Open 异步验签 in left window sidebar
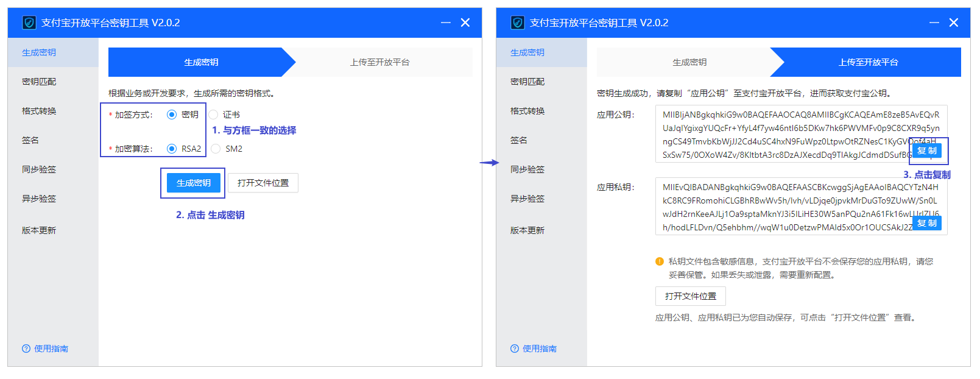Image resolution: width=980 pixels, height=379 pixels. click(53, 199)
